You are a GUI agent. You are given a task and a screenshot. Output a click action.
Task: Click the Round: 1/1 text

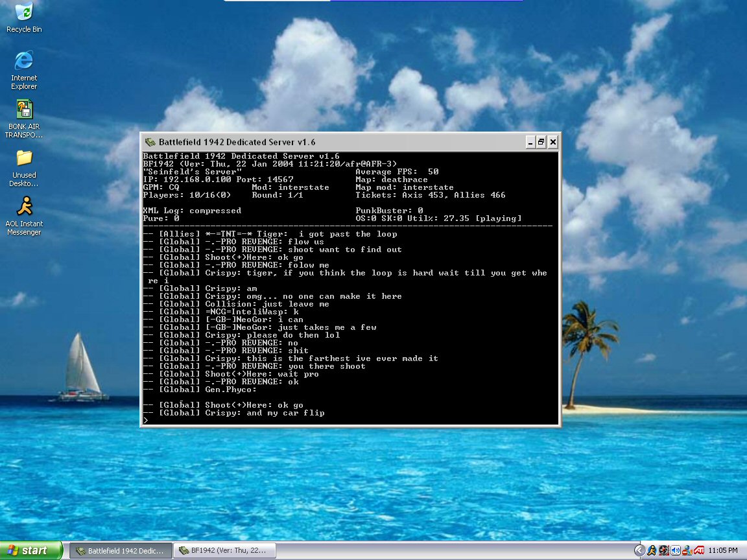coord(278,195)
